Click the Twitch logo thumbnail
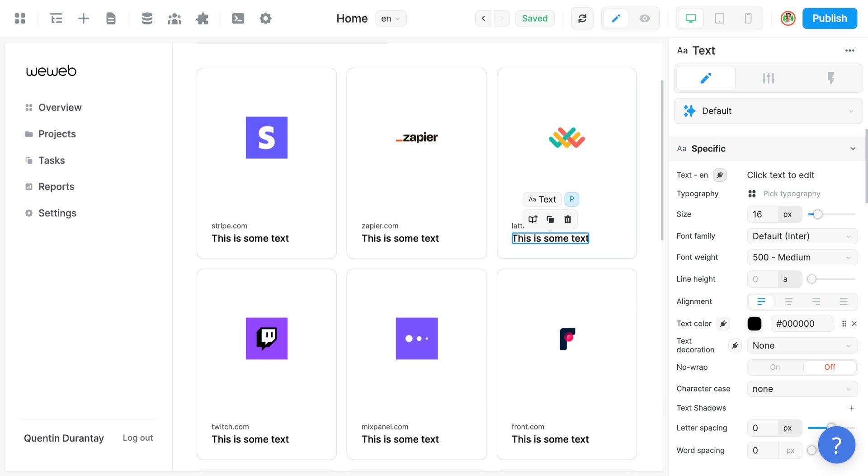The width and height of the screenshot is (868, 476). pyautogui.click(x=267, y=339)
